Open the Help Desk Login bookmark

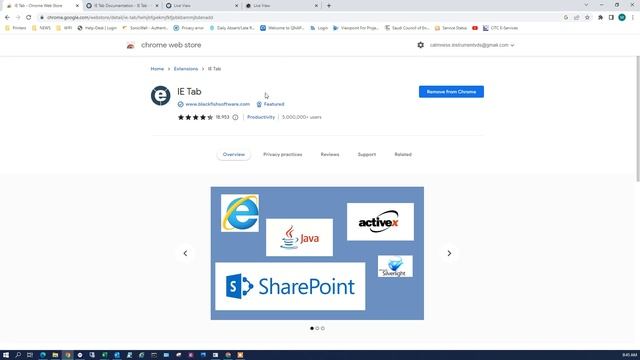97,28
